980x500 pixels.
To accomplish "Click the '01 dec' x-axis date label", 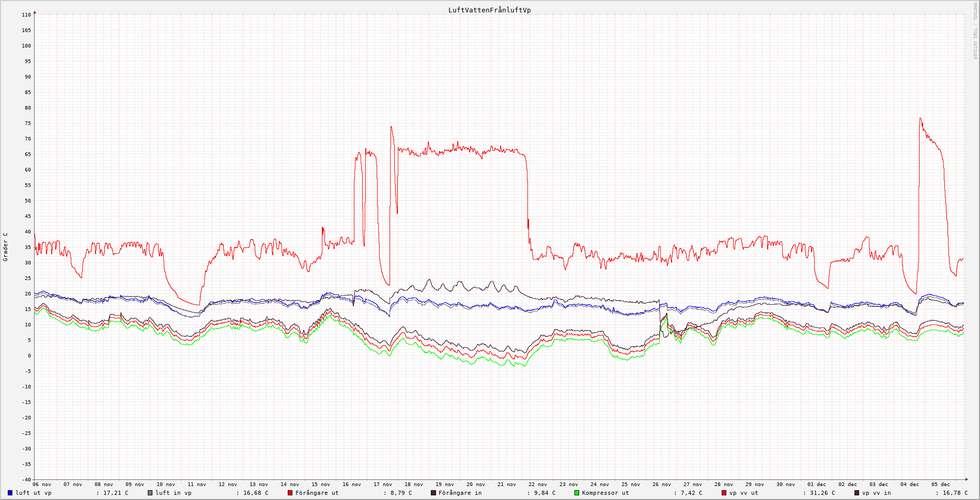I will [x=816, y=485].
